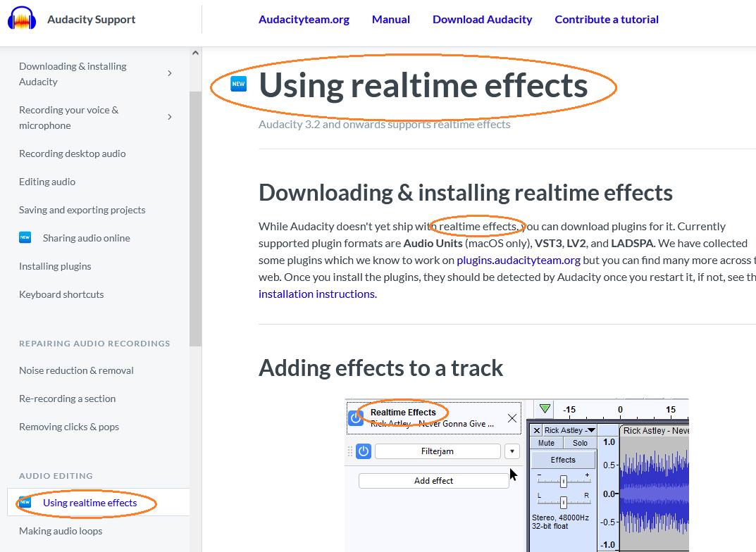756x552 pixels.
Task: Click the NEW badge beside the page title
Action: pyautogui.click(x=238, y=83)
